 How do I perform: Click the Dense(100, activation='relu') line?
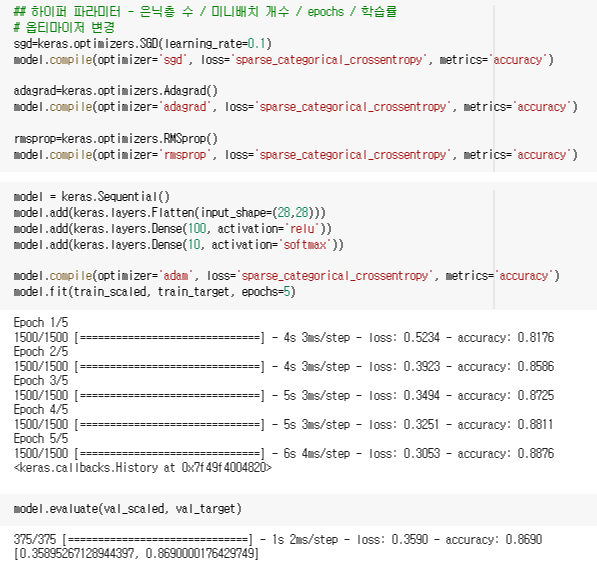coord(172,228)
